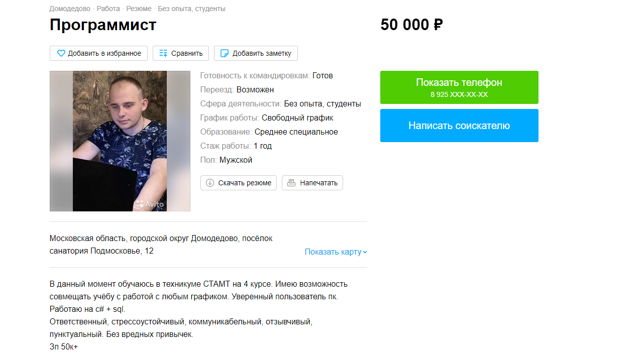Image resolution: width=644 pixels, height=354 pixels.
Task: Click the compare list icon
Action: pos(163,53)
